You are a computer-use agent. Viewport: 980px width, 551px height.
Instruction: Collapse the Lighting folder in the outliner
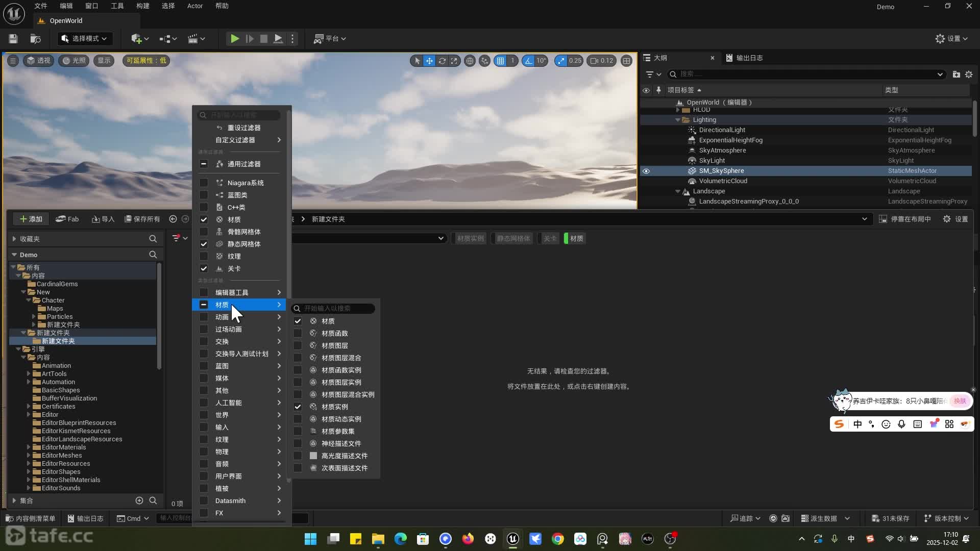[x=678, y=120]
